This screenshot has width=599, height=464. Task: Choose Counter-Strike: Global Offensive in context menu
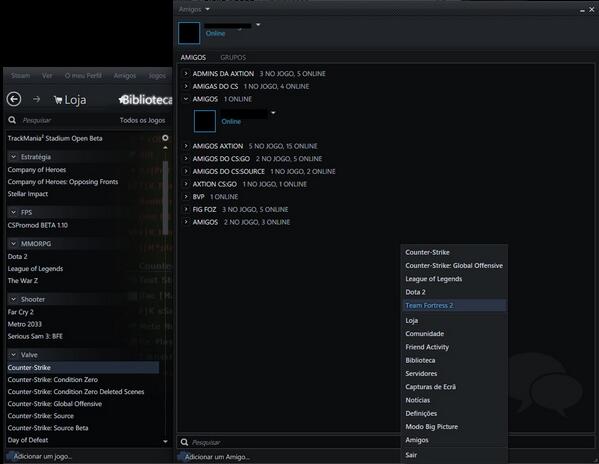(454, 265)
